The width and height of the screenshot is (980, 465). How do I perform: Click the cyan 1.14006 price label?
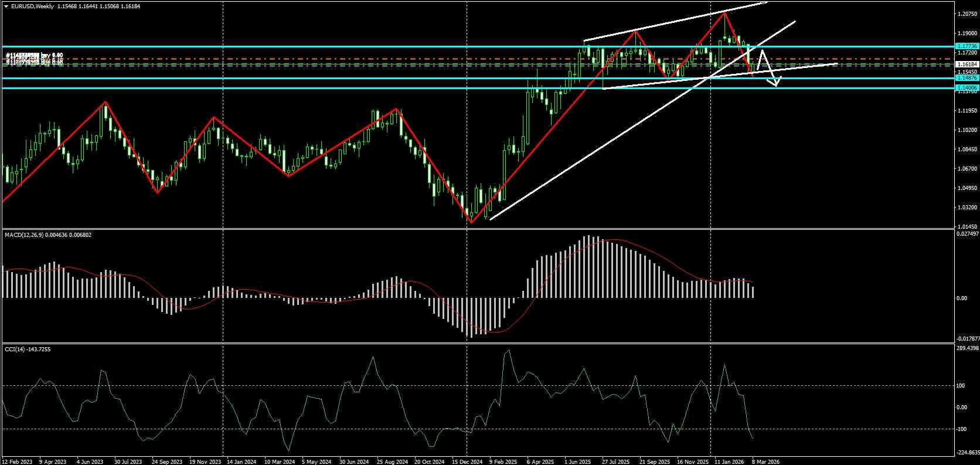[965, 88]
